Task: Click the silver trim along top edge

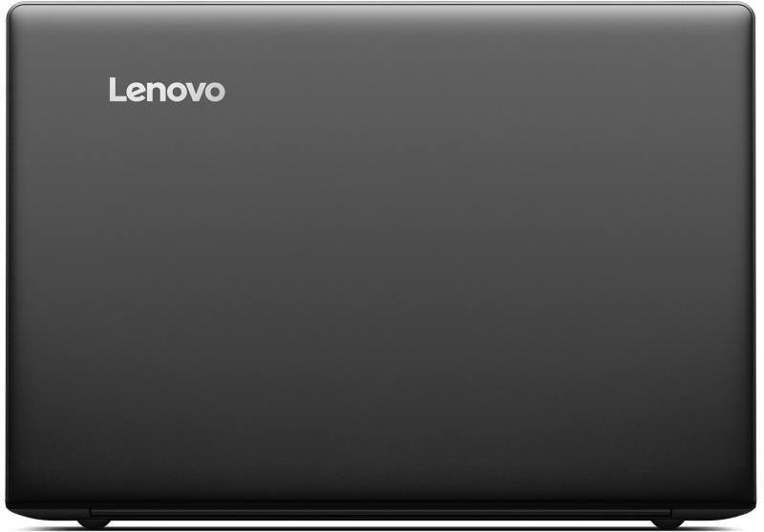Action: pos(380,5)
